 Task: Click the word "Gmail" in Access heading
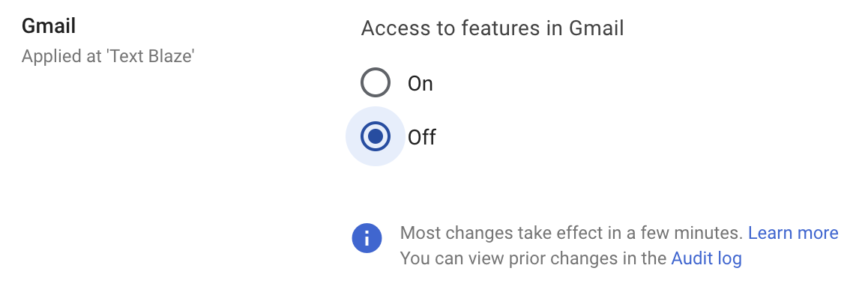(x=597, y=28)
